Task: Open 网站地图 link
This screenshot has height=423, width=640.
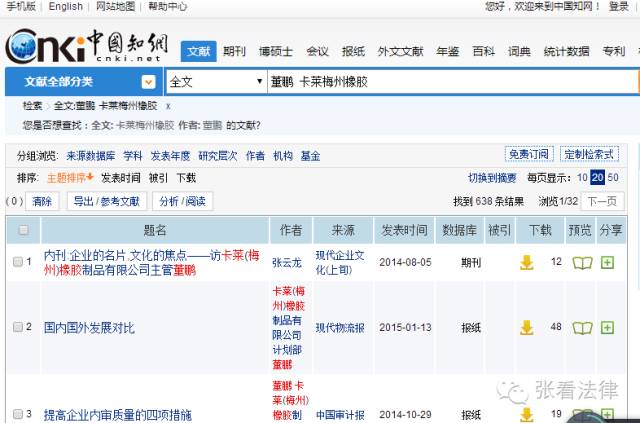Action: 116,7
